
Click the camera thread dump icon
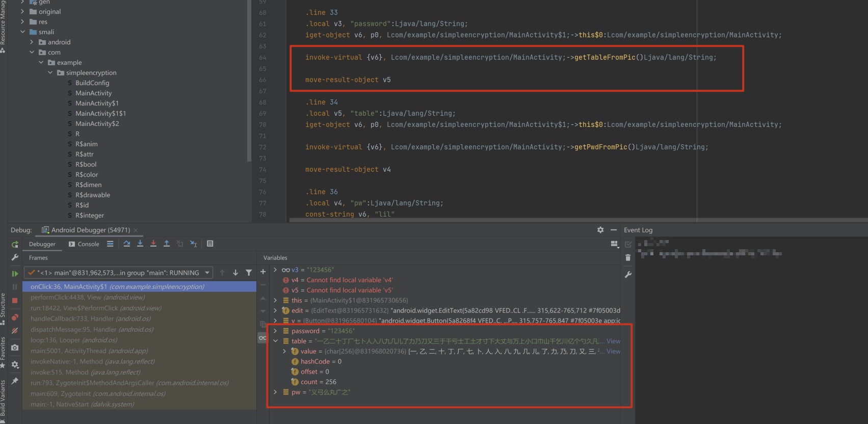pos(15,348)
